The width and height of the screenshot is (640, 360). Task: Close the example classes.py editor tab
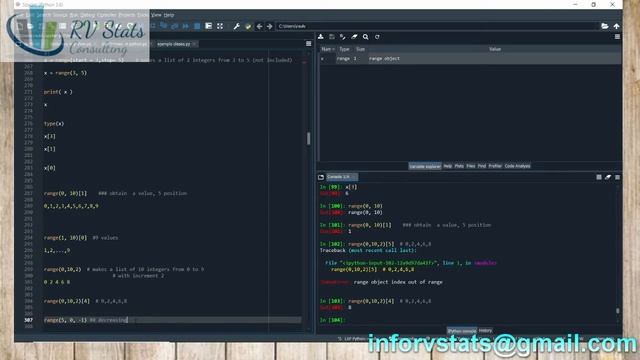point(195,44)
